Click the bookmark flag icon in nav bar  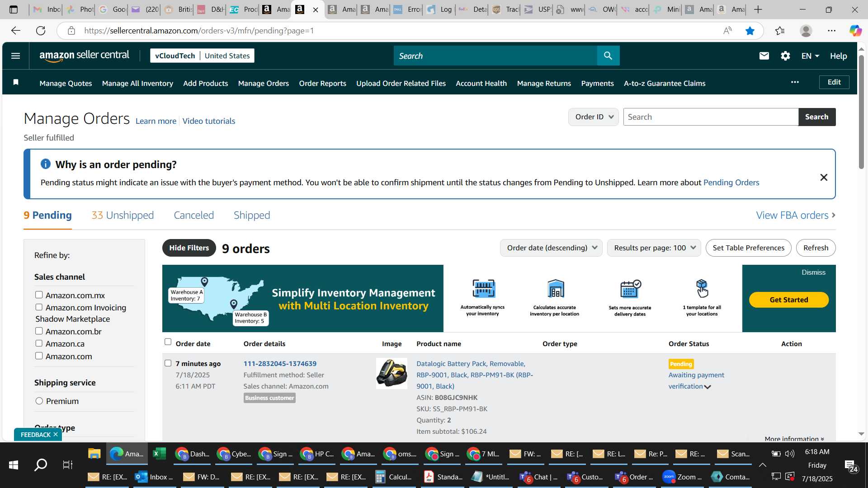coord(16,82)
